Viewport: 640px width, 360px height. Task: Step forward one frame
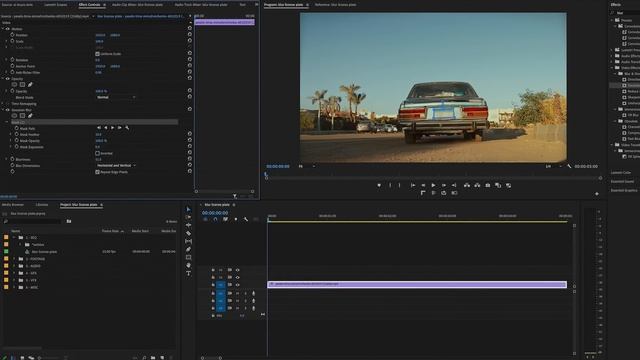444,185
